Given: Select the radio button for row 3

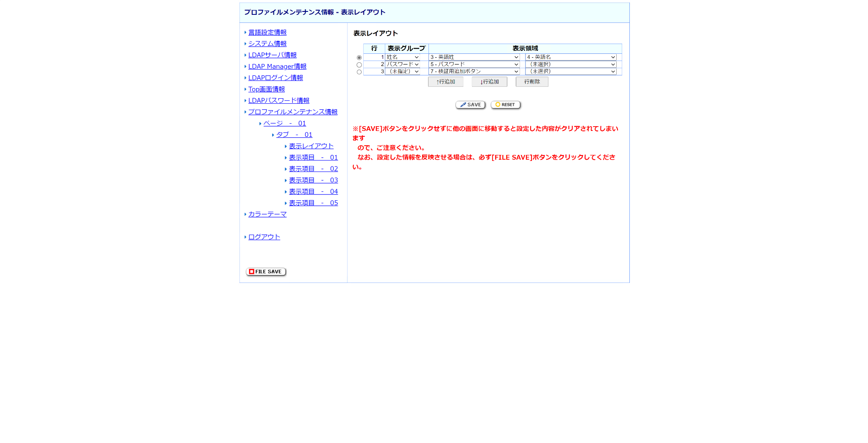Looking at the screenshot, I should pos(359,72).
